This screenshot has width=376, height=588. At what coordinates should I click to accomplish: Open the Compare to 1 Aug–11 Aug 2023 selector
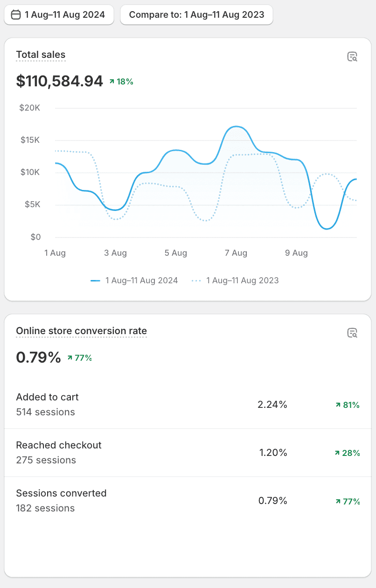[196, 15]
